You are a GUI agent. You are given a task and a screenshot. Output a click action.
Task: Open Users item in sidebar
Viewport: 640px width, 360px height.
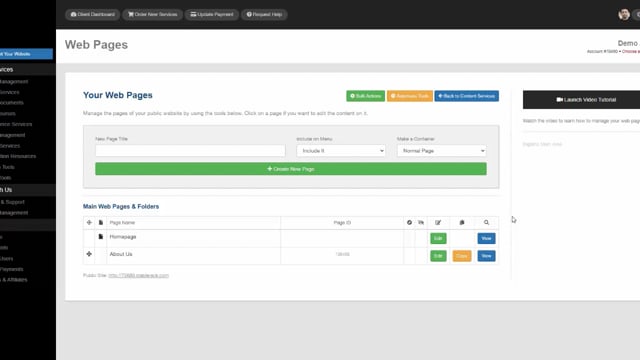[7, 258]
